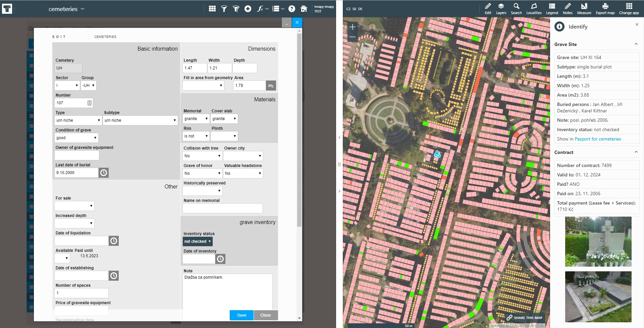Click SHARE THIS MAP link
The height and width of the screenshot is (328, 644).
pos(524,318)
